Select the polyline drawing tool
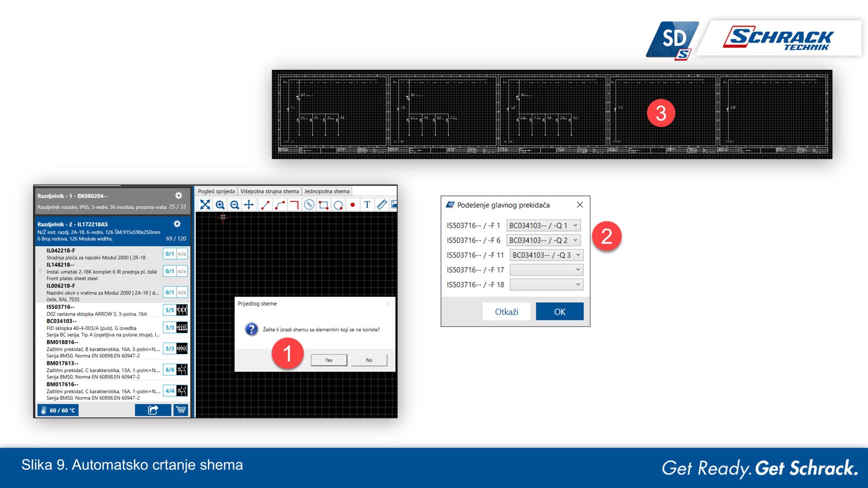868x488 pixels. click(x=280, y=205)
